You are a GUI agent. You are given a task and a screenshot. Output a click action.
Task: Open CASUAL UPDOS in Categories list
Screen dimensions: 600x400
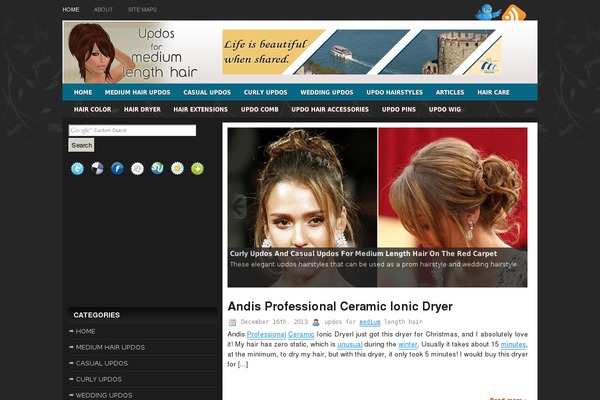(102, 364)
